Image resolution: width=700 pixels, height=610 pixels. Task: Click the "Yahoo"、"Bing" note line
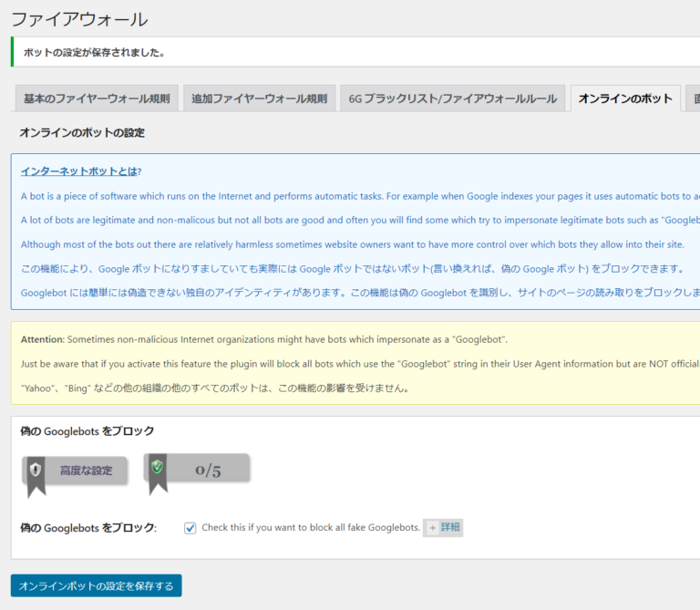[215, 388]
